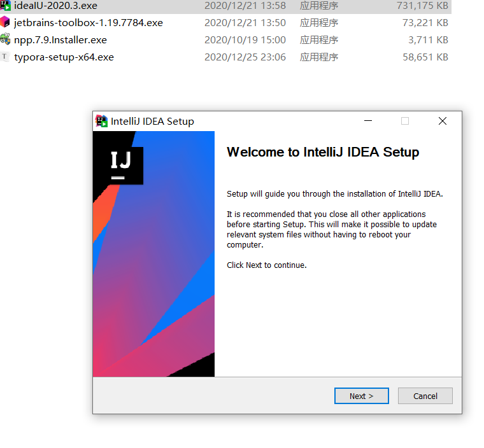Select the file named ideaIU-2020.3.exe

click(55, 6)
